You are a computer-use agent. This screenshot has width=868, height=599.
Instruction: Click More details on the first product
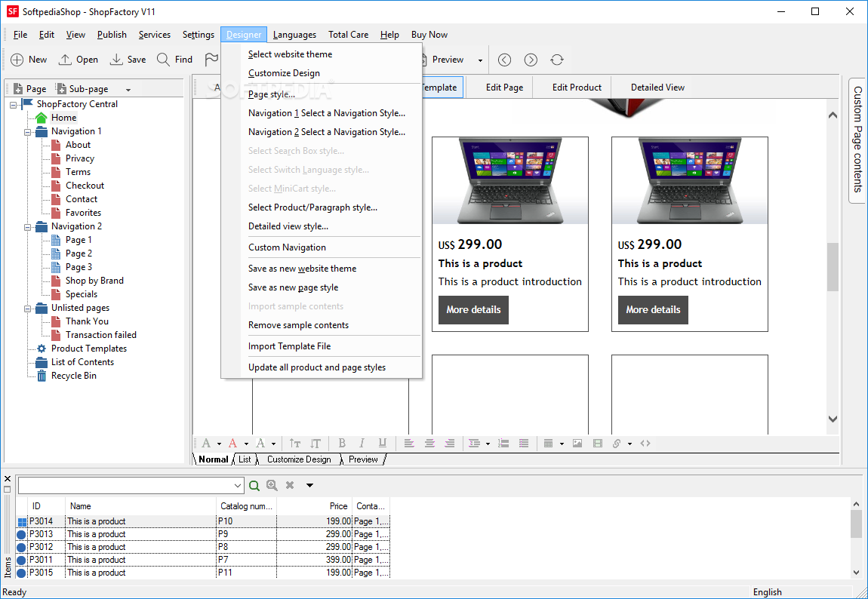(x=473, y=310)
